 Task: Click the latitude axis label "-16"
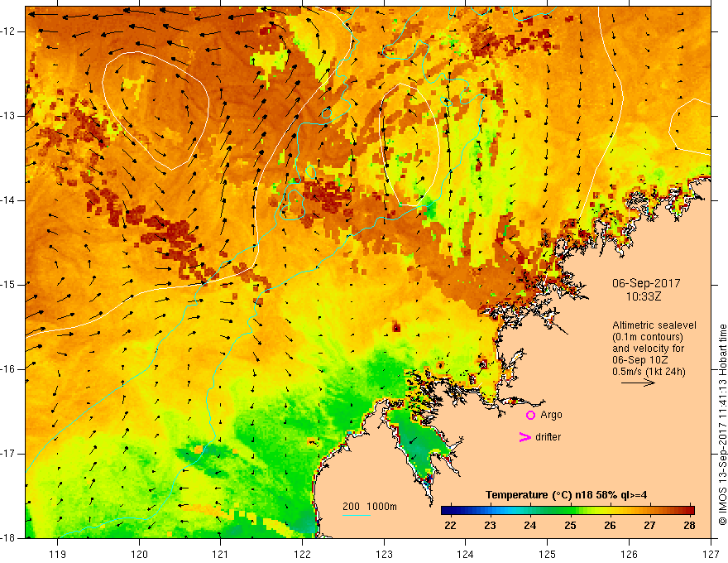coord(8,369)
